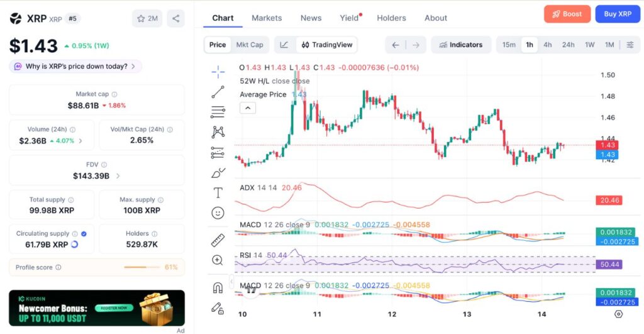
Task: Show Holders info icon
Action: point(155,234)
